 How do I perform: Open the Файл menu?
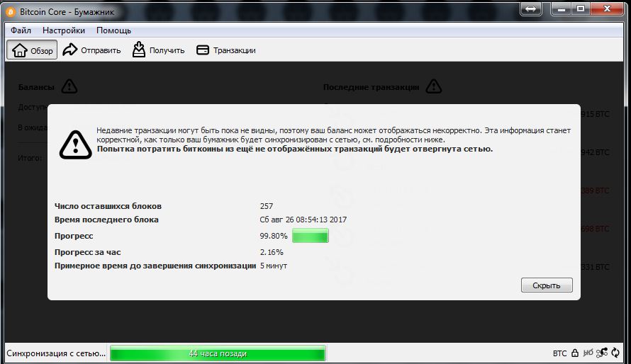[21, 30]
